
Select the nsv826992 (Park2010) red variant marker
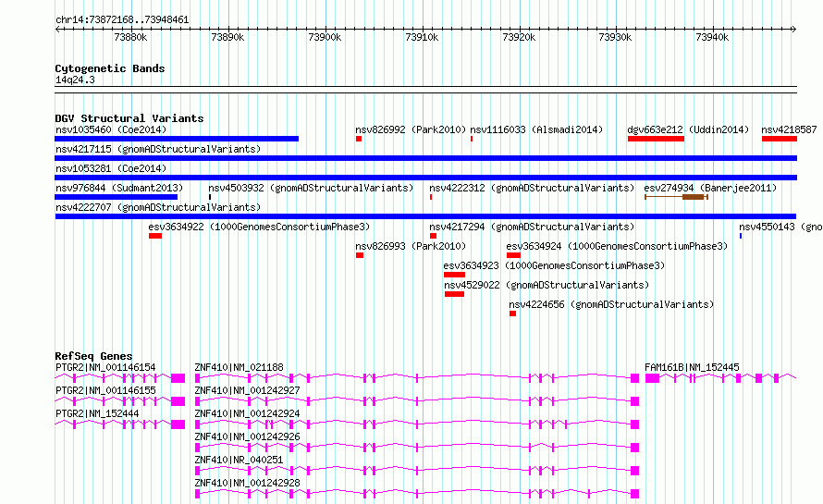click(x=359, y=139)
